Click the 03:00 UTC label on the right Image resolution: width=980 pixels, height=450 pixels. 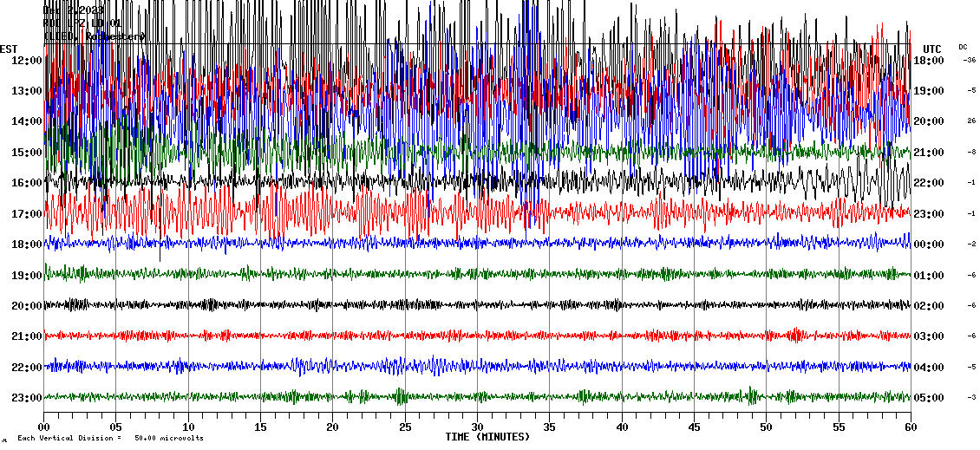pyautogui.click(x=927, y=336)
